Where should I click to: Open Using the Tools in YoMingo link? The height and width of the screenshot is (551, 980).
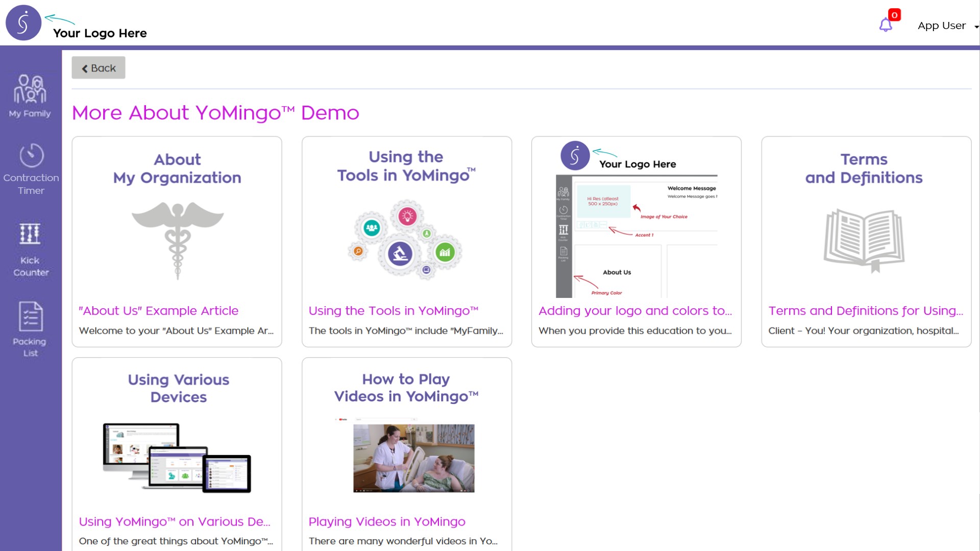tap(393, 311)
